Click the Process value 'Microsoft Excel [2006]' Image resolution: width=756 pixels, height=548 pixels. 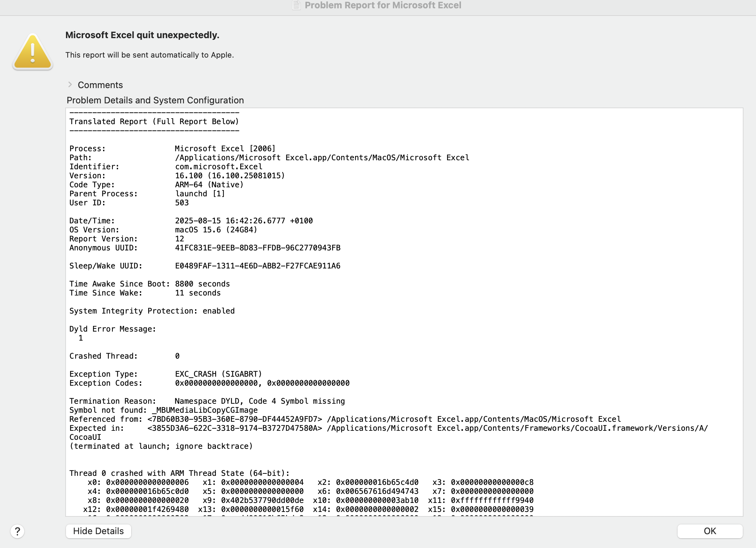[225, 148]
